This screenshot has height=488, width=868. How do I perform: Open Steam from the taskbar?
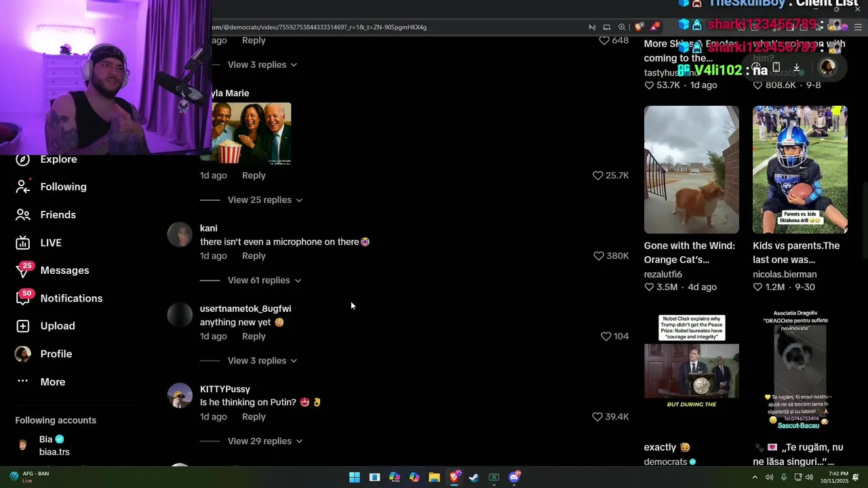pyautogui.click(x=474, y=477)
